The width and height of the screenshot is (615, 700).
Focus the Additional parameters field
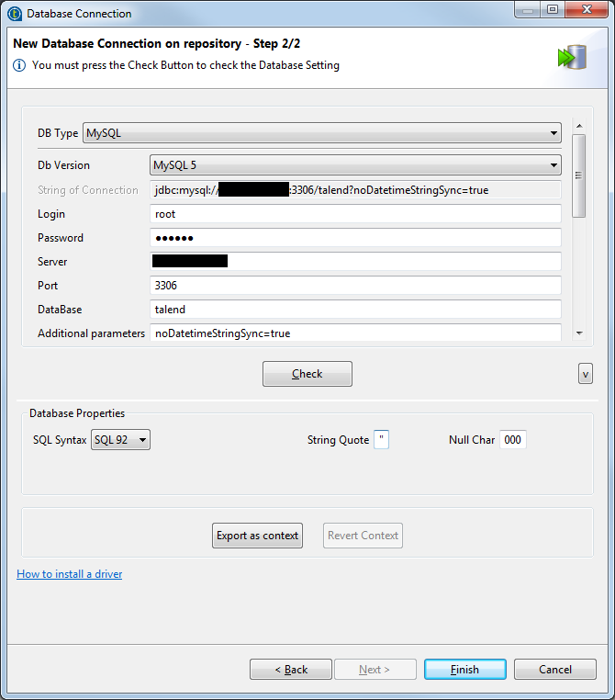[355, 333]
